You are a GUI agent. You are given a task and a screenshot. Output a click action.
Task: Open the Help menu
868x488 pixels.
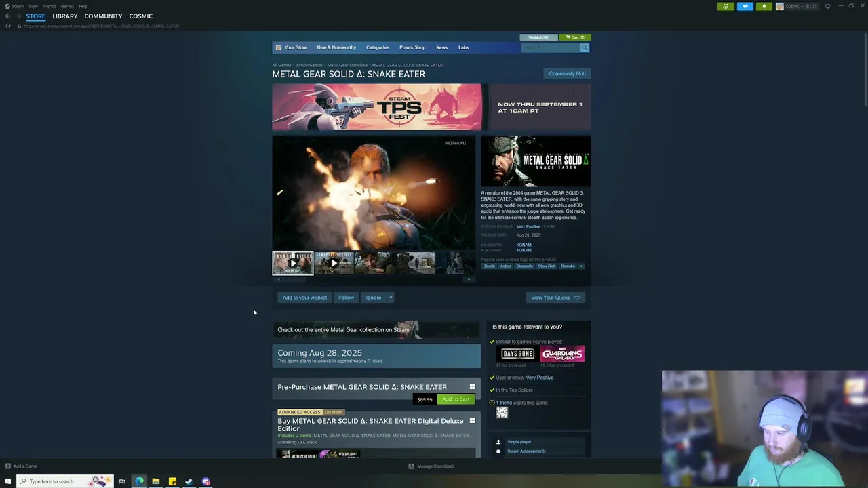[x=83, y=6]
